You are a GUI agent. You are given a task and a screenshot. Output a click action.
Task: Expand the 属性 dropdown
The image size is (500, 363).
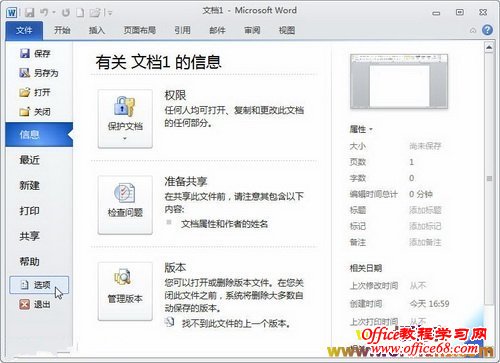pos(361,129)
